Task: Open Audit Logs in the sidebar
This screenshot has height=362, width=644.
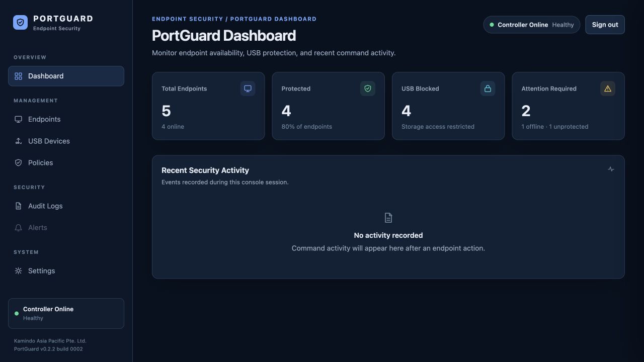Action: pos(66,206)
